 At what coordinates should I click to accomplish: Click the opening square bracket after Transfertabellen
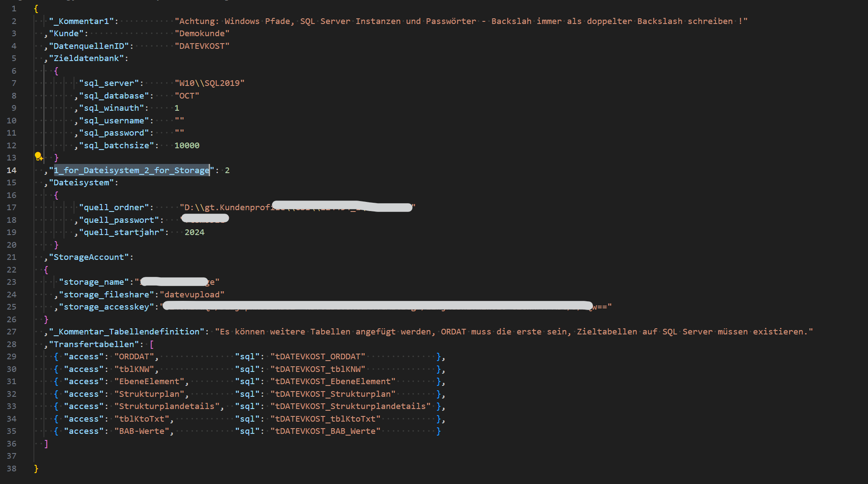[x=152, y=344]
